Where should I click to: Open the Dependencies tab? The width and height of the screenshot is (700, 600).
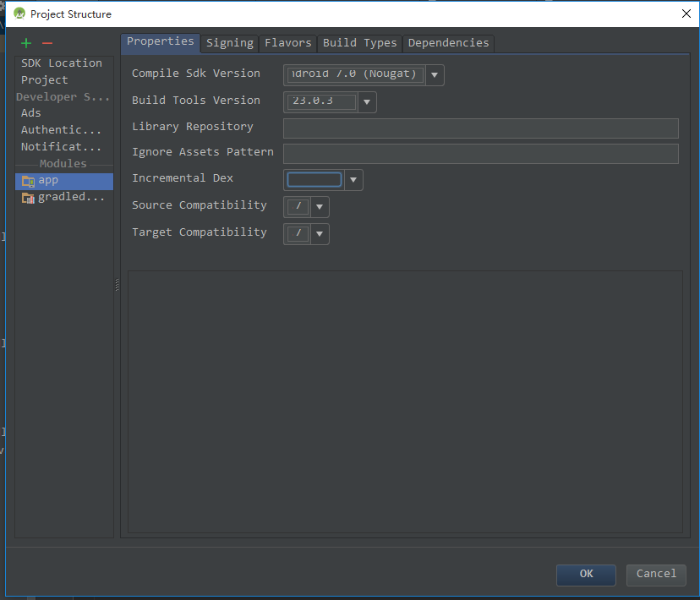point(448,44)
